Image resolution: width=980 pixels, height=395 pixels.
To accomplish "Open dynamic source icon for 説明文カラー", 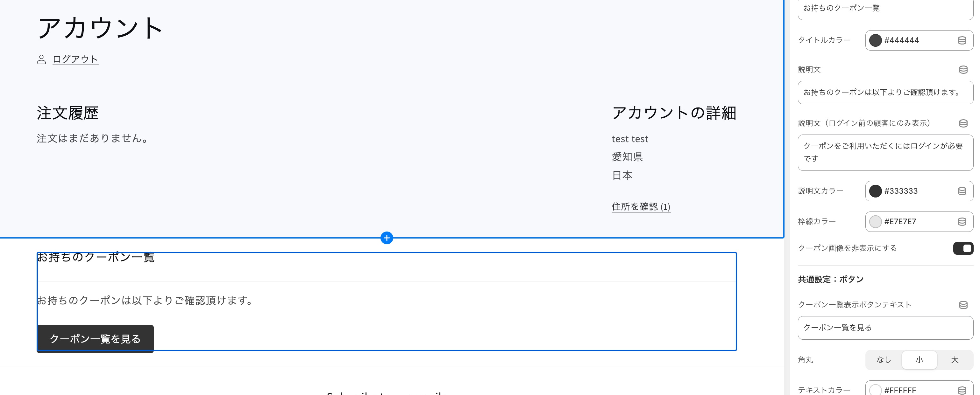I will click(x=962, y=191).
